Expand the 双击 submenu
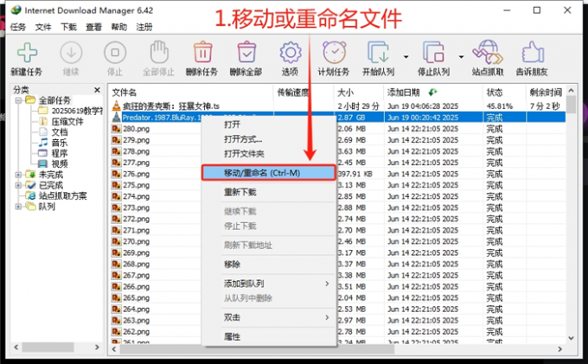This screenshot has width=588, height=364. pyautogui.click(x=327, y=317)
